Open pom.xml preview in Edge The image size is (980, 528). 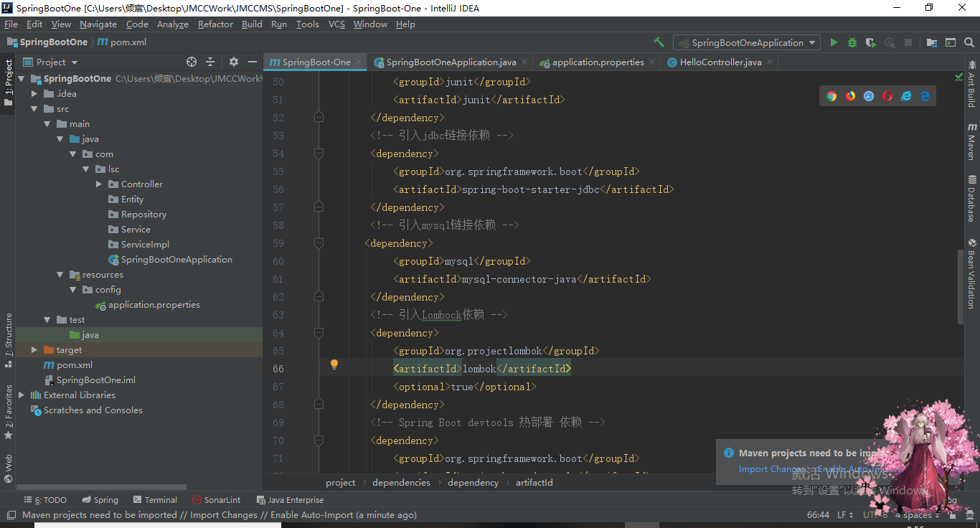pos(925,96)
